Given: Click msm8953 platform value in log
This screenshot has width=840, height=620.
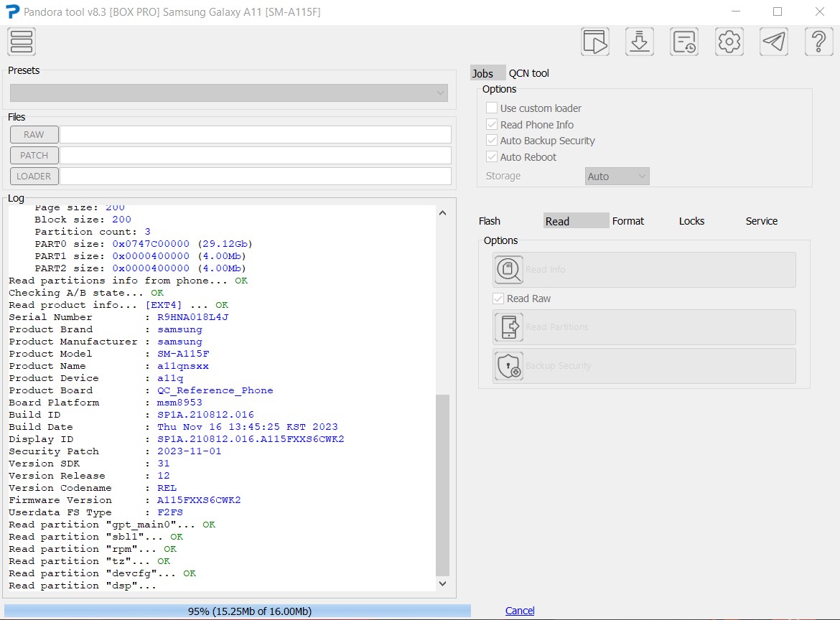Looking at the screenshot, I should click(x=179, y=402).
